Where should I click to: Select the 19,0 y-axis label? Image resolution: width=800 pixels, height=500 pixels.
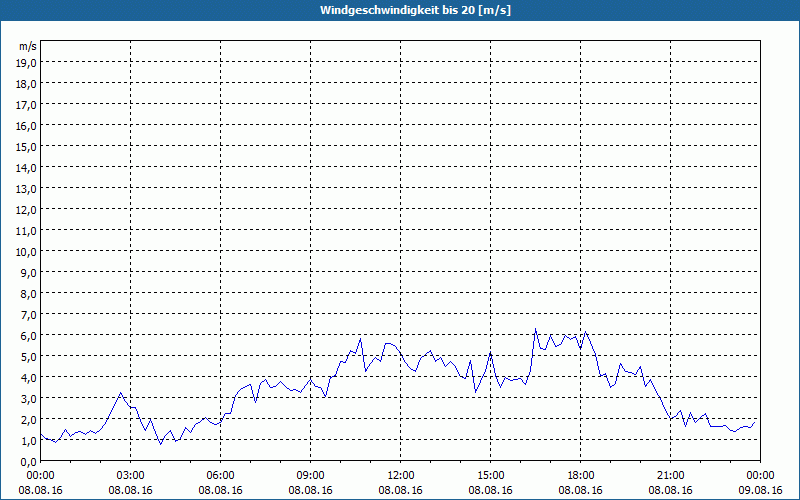pyautogui.click(x=27, y=63)
